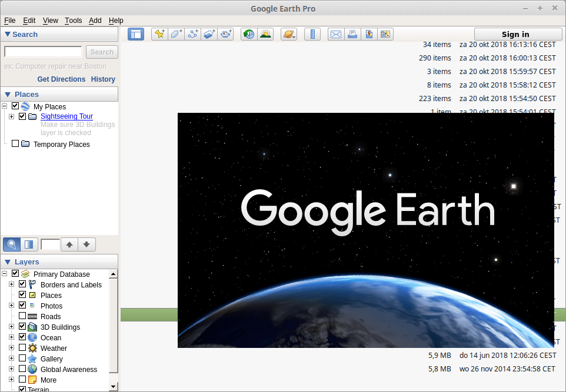The height and width of the screenshot is (392, 566).
Task: Add a placemark using pushpin icon
Action: (159, 34)
